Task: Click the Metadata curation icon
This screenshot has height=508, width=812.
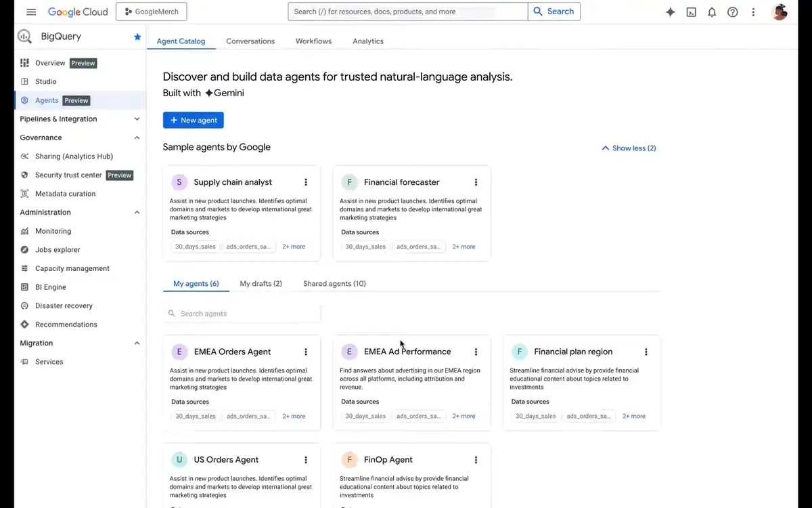Action: [x=24, y=194]
